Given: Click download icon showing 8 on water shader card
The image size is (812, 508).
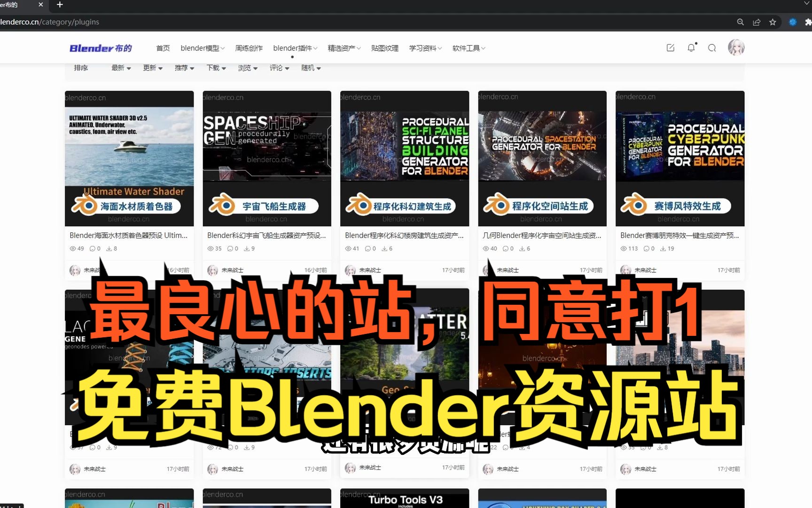Looking at the screenshot, I should coord(109,248).
